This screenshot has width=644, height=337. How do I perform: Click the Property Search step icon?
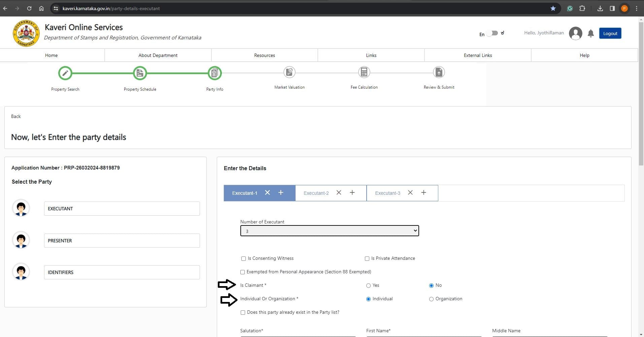[65, 73]
